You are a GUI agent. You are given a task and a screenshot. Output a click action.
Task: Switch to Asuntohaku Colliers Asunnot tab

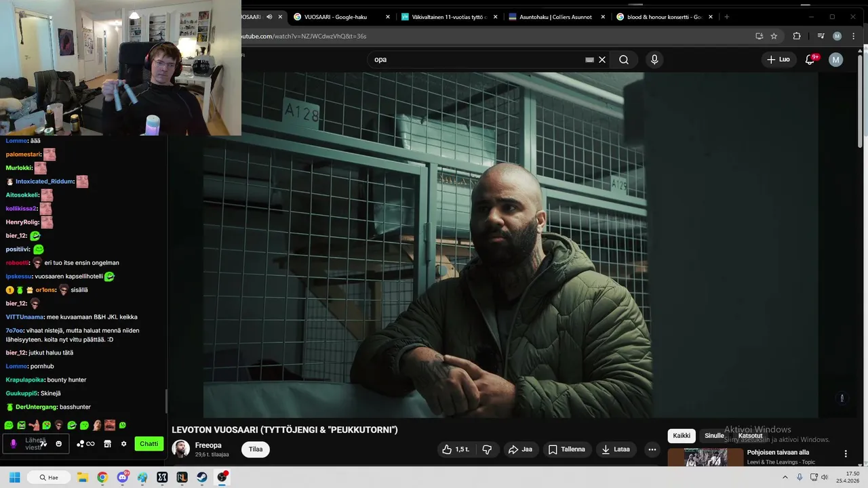[557, 16]
